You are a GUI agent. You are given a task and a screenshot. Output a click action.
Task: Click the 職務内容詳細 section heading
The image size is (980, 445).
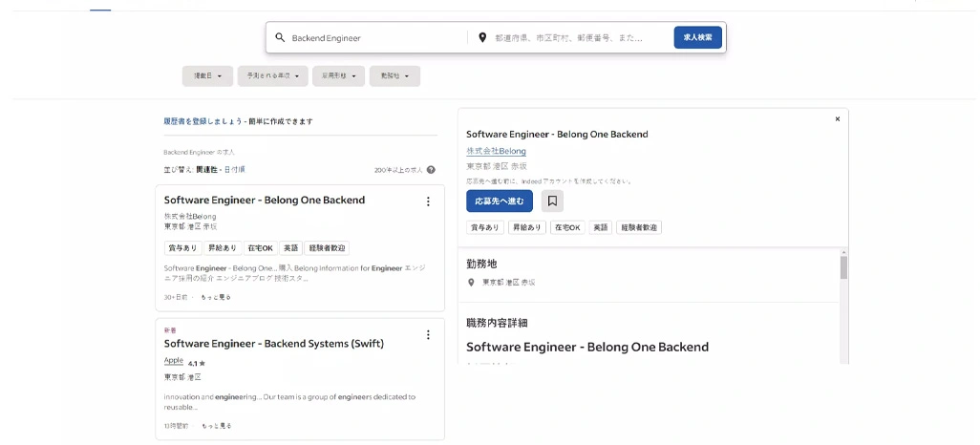pos(497,323)
